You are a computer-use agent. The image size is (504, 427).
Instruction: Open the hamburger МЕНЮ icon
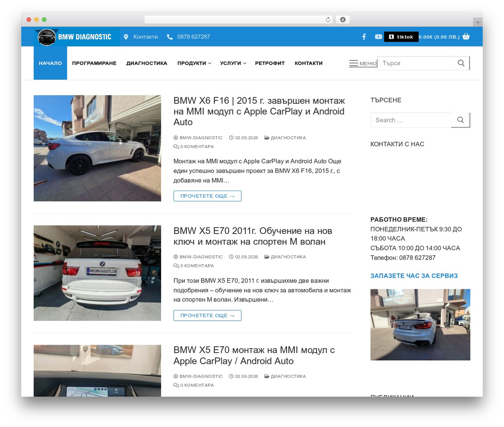354,63
